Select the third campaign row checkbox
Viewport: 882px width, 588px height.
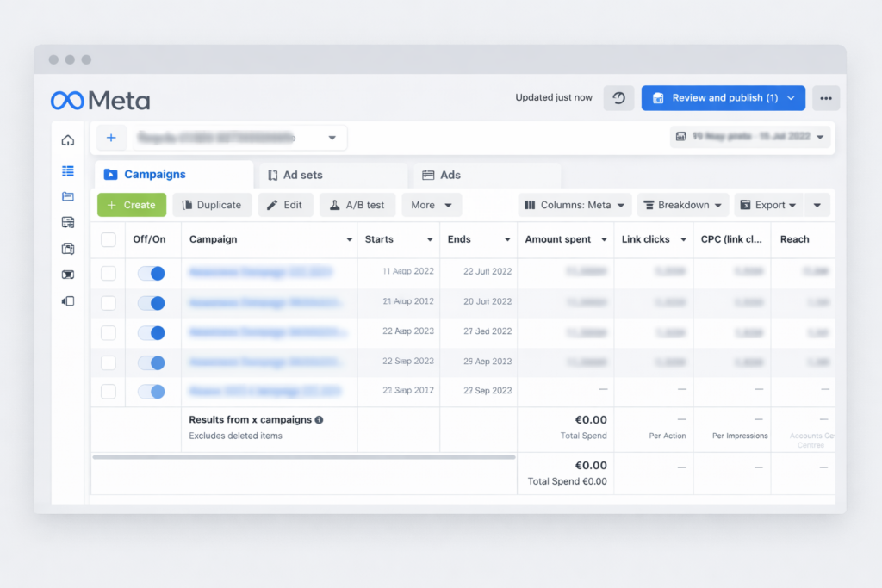pos(109,332)
